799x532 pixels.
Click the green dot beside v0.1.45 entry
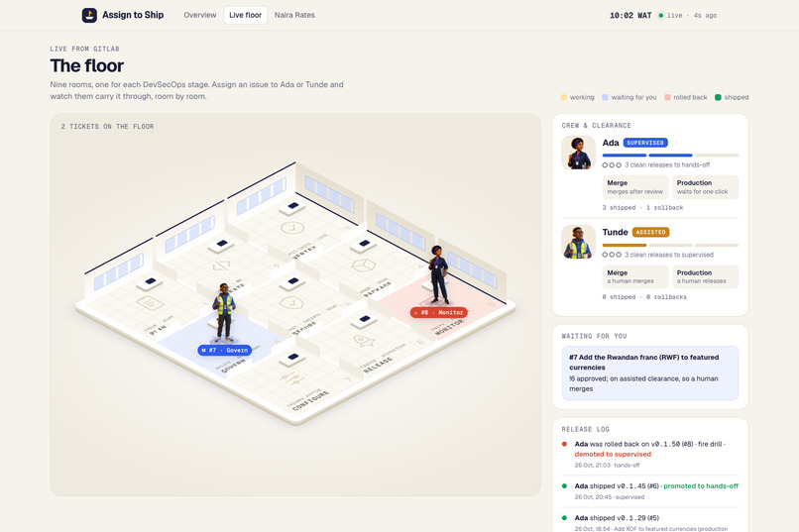[x=564, y=486]
